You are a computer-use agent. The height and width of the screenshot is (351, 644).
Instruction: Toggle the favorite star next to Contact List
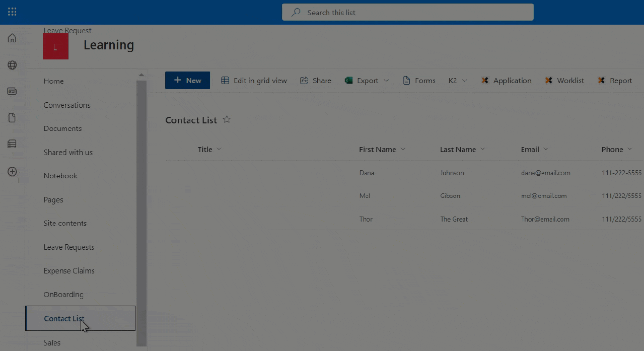226,119
